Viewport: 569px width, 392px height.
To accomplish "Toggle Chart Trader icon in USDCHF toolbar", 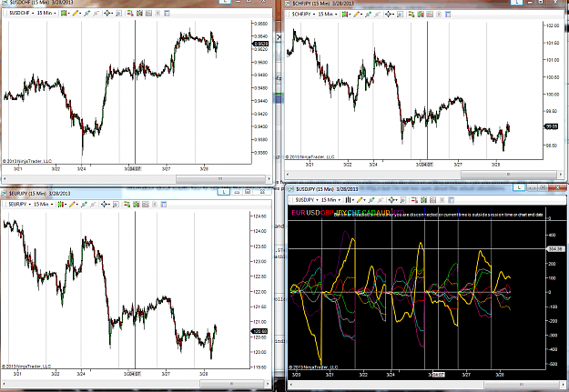I will [130, 13].
